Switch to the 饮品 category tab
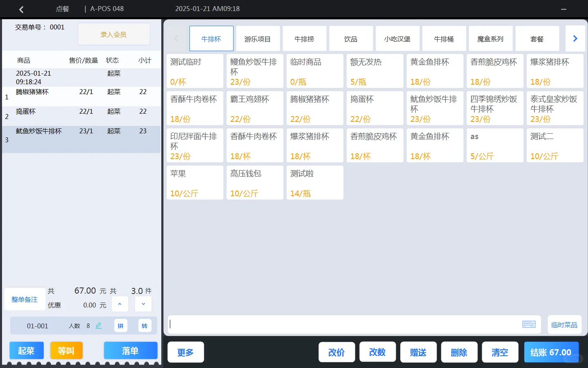Screen dimensions: 588x368 pos(351,38)
